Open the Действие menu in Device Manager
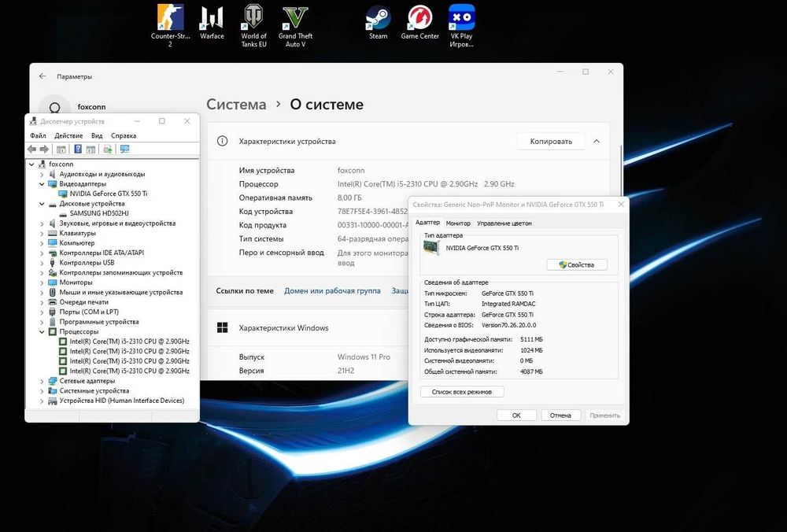 tap(68, 135)
